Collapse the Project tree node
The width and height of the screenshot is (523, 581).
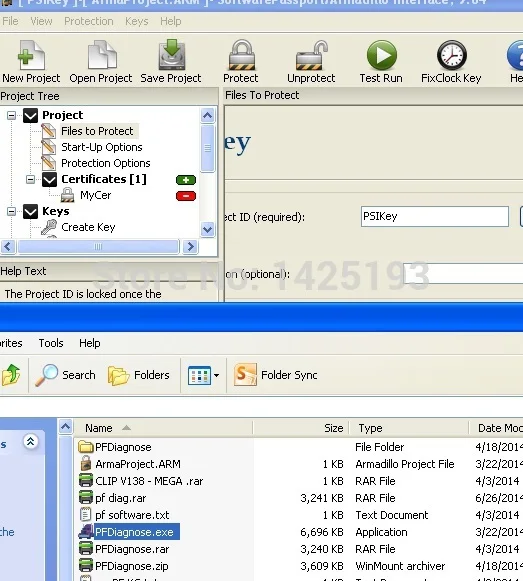(x=11, y=115)
